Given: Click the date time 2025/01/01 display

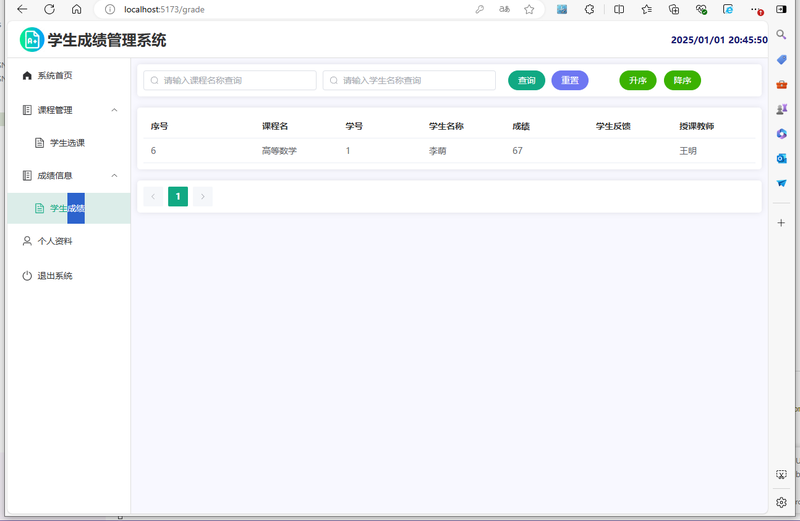Looking at the screenshot, I should click(x=719, y=40).
